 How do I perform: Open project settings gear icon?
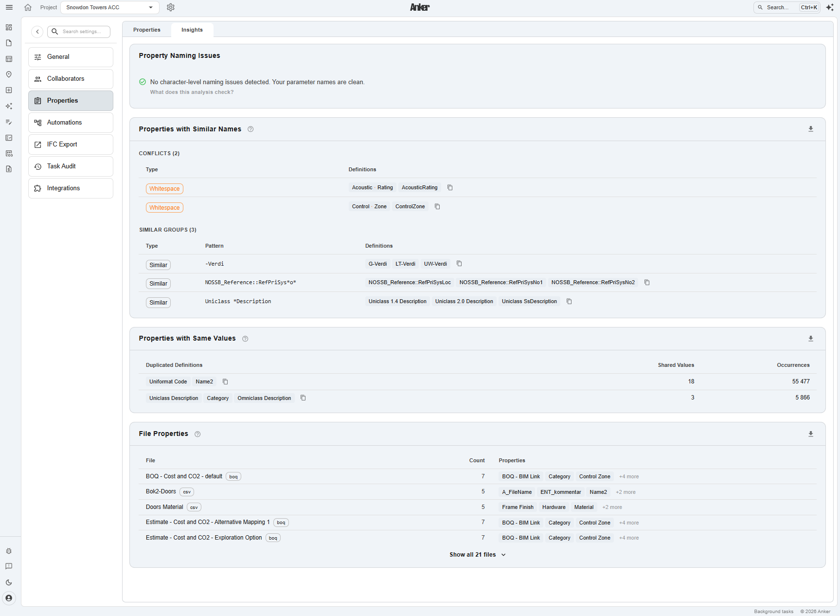(x=171, y=7)
